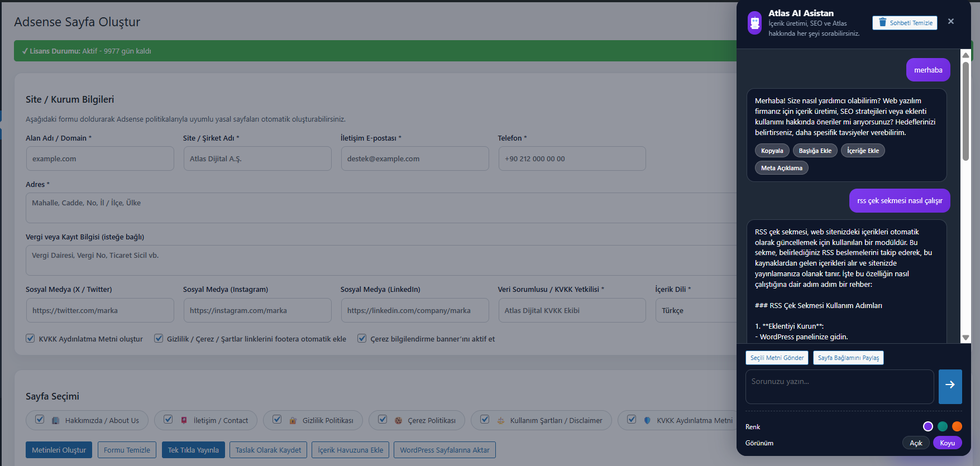Focus the Sorunuzu yazın chat input

(839, 386)
